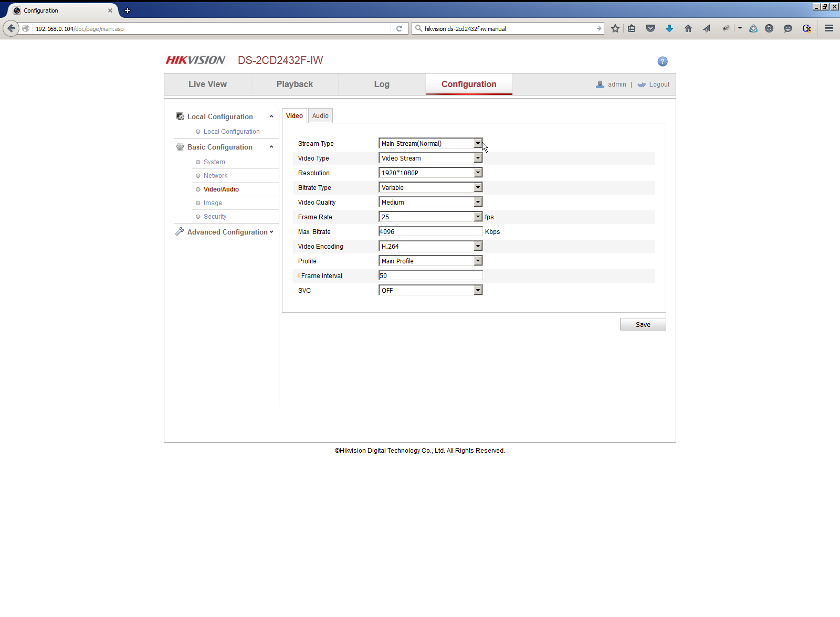840x617 pixels.
Task: Expand the Advanced Configuration section chevron
Action: coord(271,232)
